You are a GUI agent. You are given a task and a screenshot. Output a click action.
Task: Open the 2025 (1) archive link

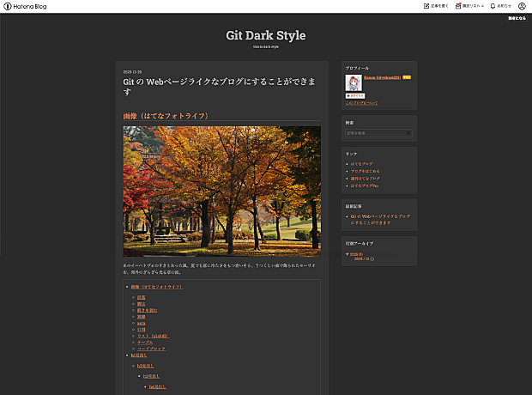click(356, 254)
